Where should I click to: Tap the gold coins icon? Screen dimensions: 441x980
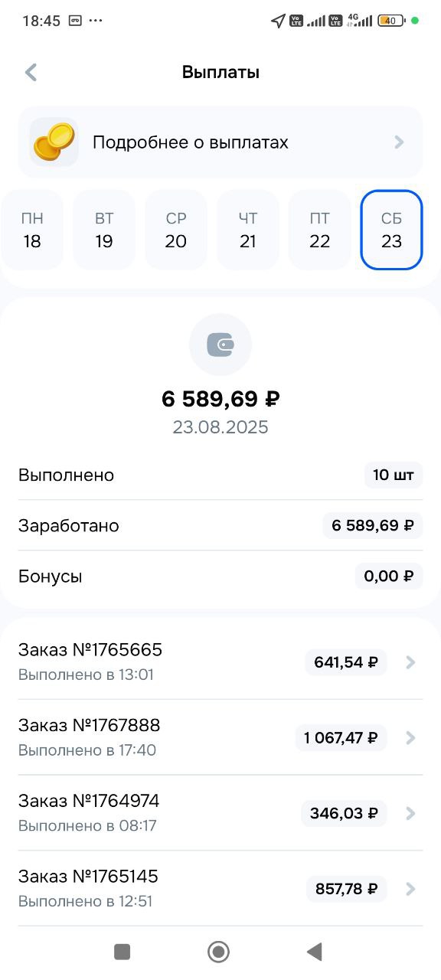[x=54, y=142]
